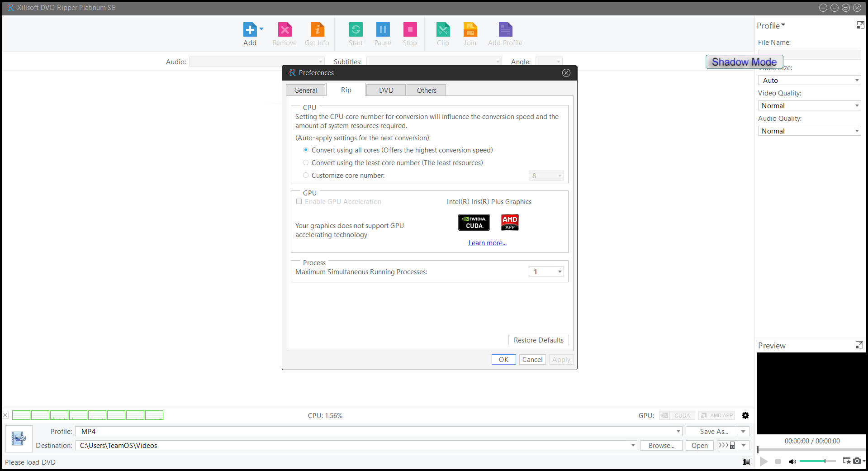Adjust the green volume slider
868x471 pixels.
tap(817, 461)
